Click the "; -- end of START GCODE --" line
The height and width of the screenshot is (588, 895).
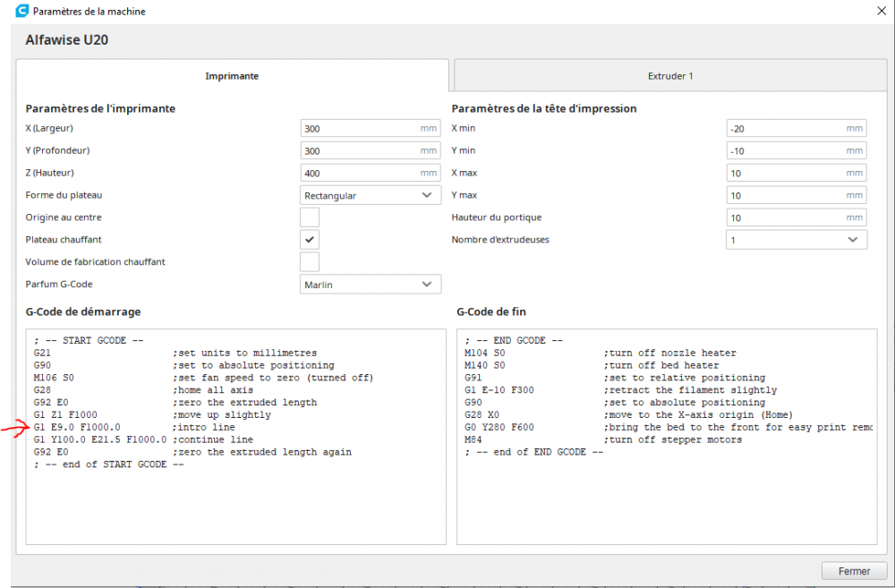point(108,464)
